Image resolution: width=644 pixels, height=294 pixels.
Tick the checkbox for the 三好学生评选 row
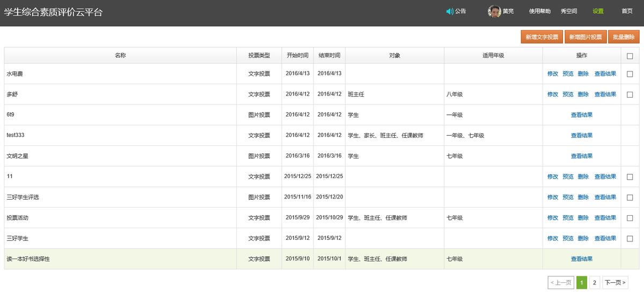click(x=630, y=197)
